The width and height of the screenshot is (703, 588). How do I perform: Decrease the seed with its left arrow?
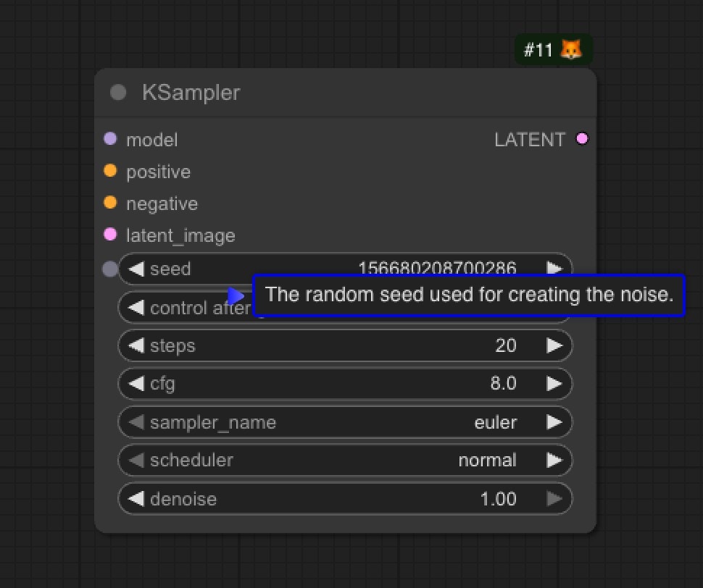click(136, 269)
